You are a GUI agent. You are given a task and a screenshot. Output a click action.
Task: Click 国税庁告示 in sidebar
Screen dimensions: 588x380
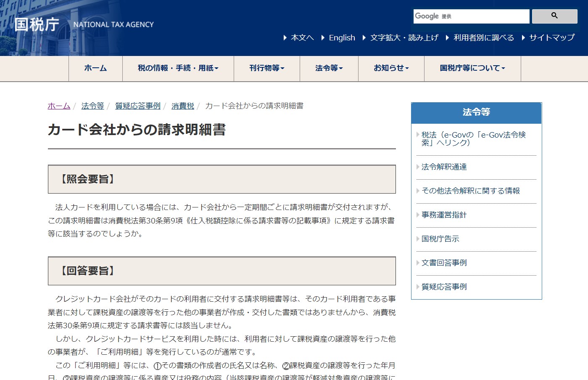(440, 239)
